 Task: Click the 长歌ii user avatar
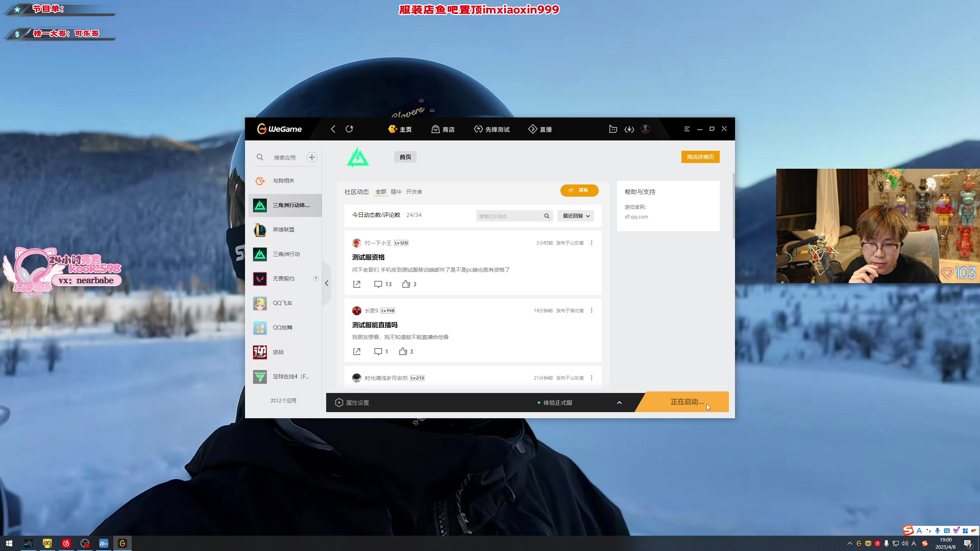[x=356, y=310]
